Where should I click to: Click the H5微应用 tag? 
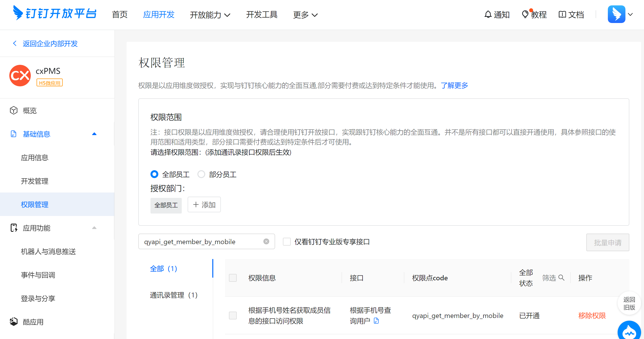50,83
